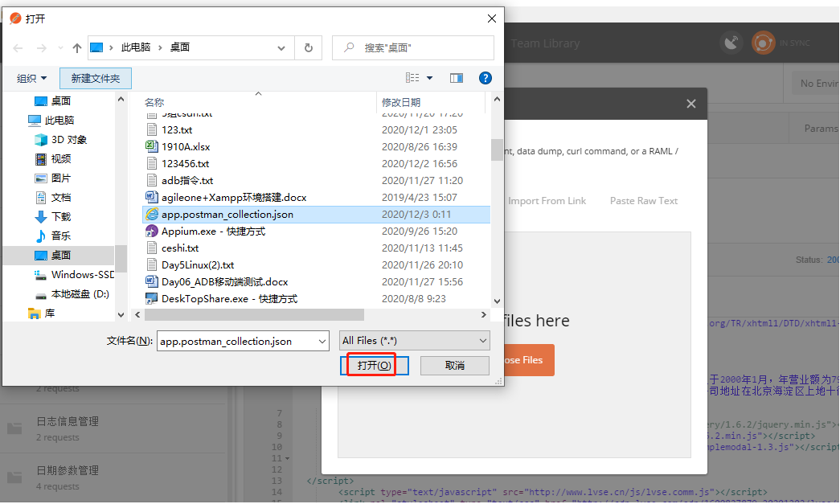Switch to Import From Link tab in Postman
The height and width of the screenshot is (504, 840).
pos(547,201)
